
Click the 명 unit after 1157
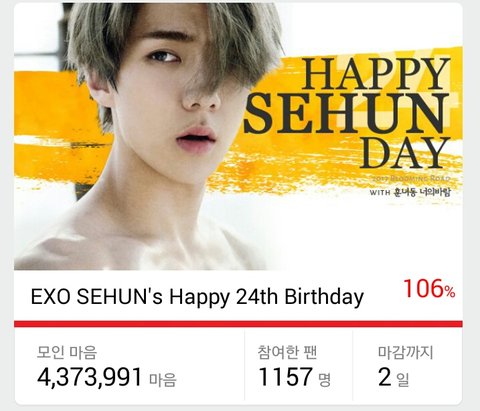pyautogui.click(x=324, y=379)
